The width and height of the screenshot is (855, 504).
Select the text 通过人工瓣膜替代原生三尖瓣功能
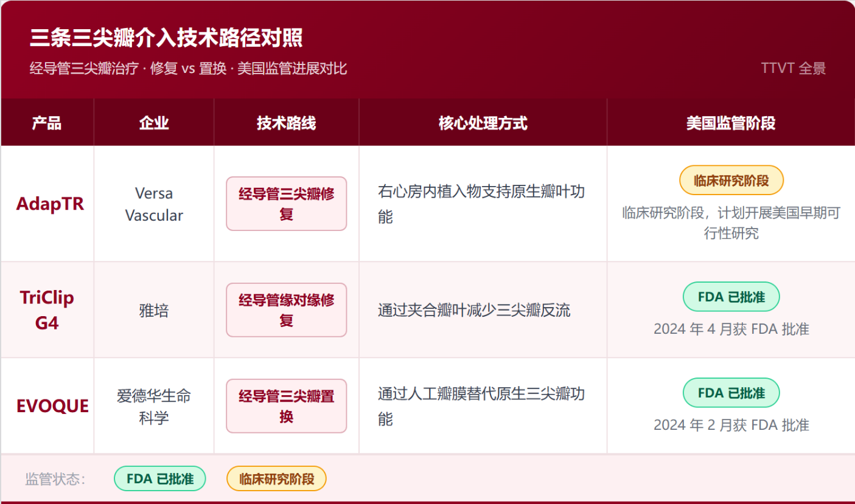click(x=481, y=406)
